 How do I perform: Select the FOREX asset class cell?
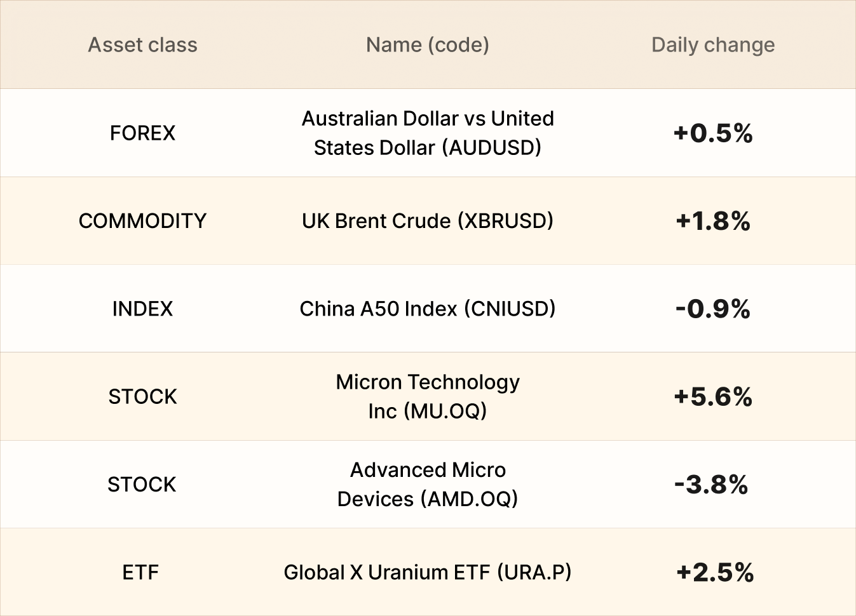(x=142, y=133)
